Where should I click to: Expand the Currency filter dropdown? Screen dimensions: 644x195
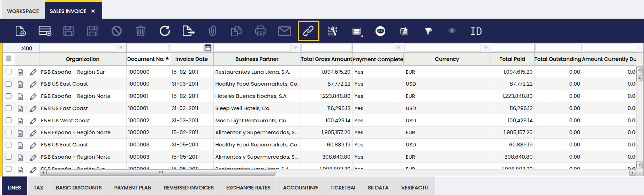(x=486, y=48)
